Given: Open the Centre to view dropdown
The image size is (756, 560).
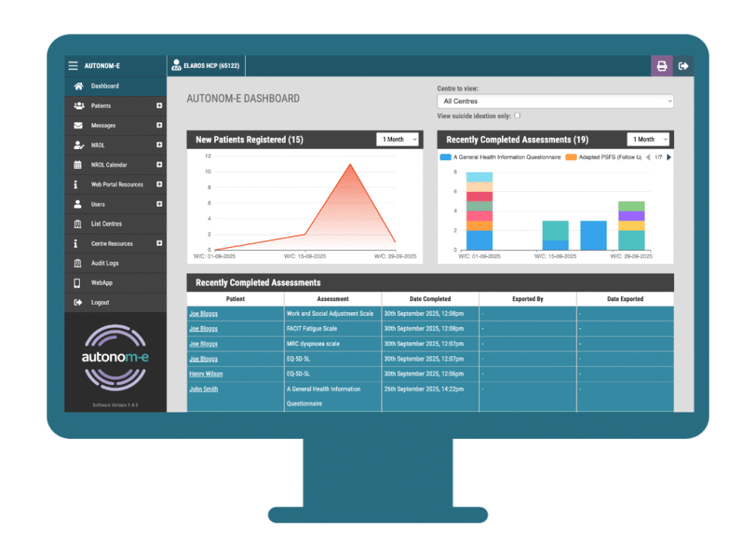Looking at the screenshot, I should click(554, 101).
